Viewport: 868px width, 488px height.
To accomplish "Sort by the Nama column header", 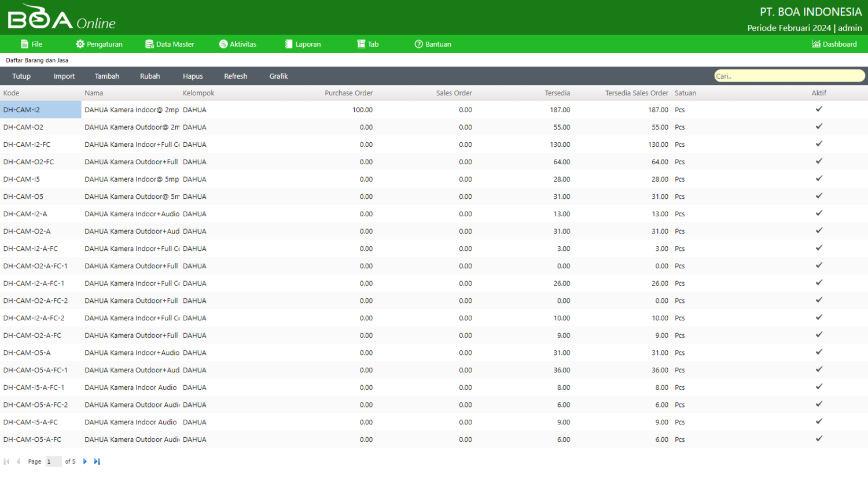I will click(94, 93).
